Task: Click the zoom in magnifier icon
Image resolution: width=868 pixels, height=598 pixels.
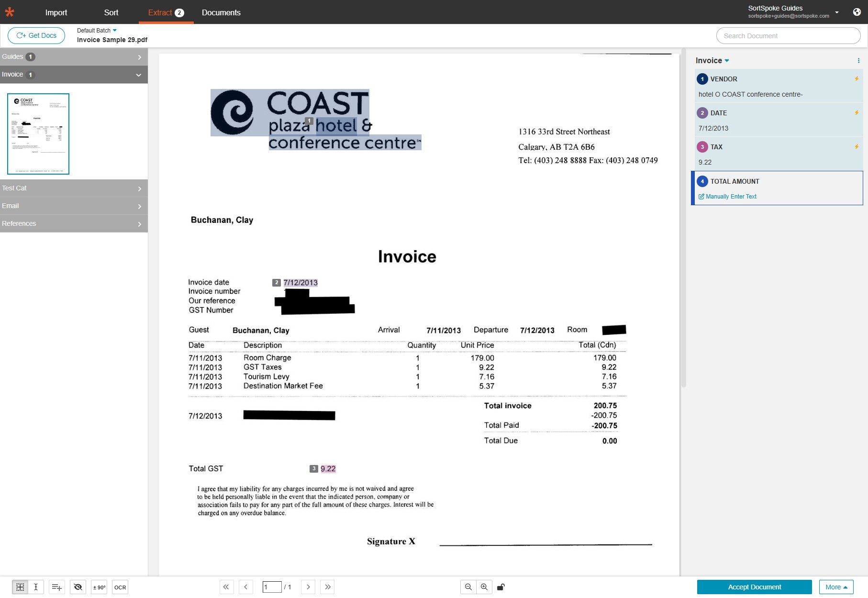Action: tap(484, 587)
